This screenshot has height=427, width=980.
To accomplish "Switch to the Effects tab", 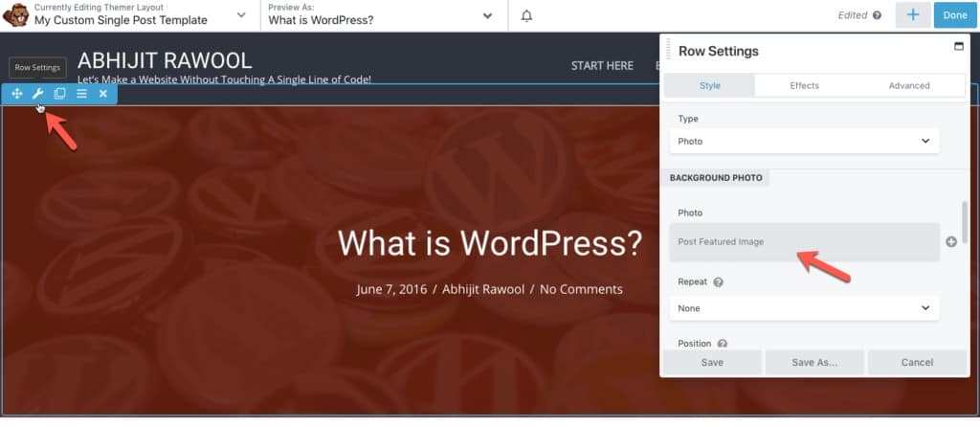I will pyautogui.click(x=804, y=85).
